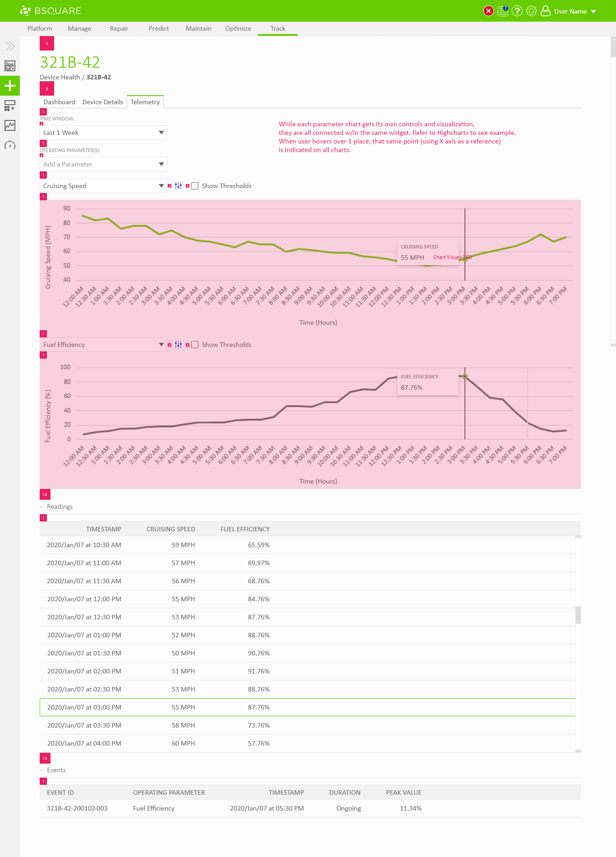The height and width of the screenshot is (857, 616).
Task: Open the help question mark icon
Action: tap(517, 11)
